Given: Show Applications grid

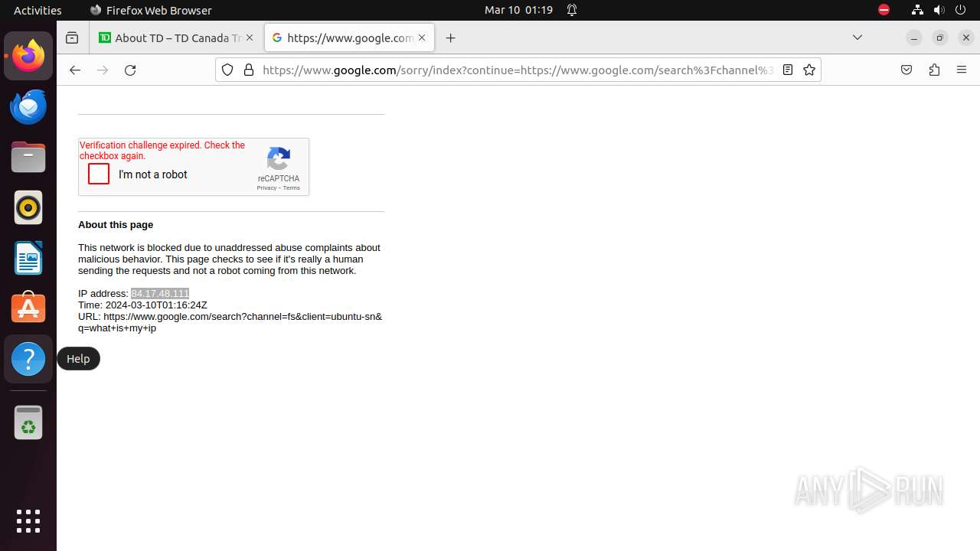Looking at the screenshot, I should [28, 521].
